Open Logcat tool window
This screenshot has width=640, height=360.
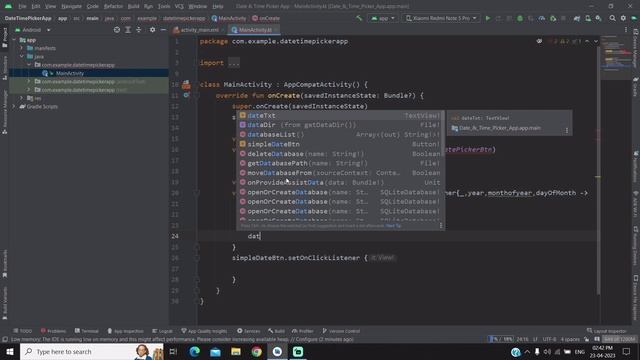162,331
